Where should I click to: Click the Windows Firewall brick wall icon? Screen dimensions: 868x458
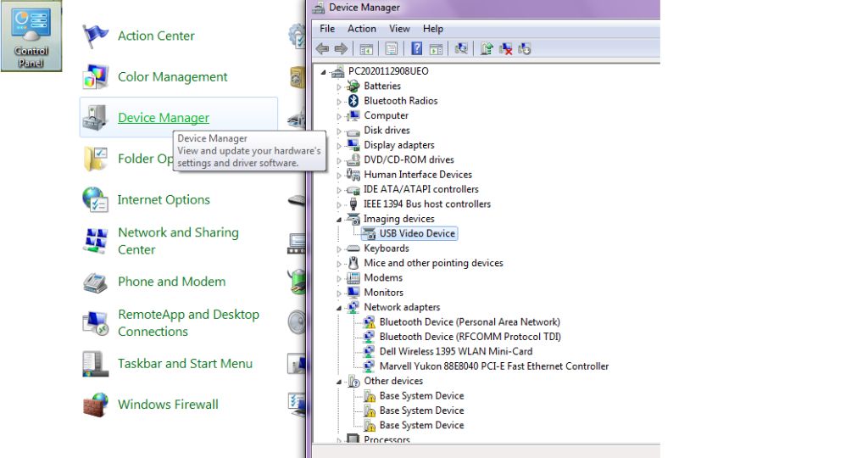[x=95, y=405]
